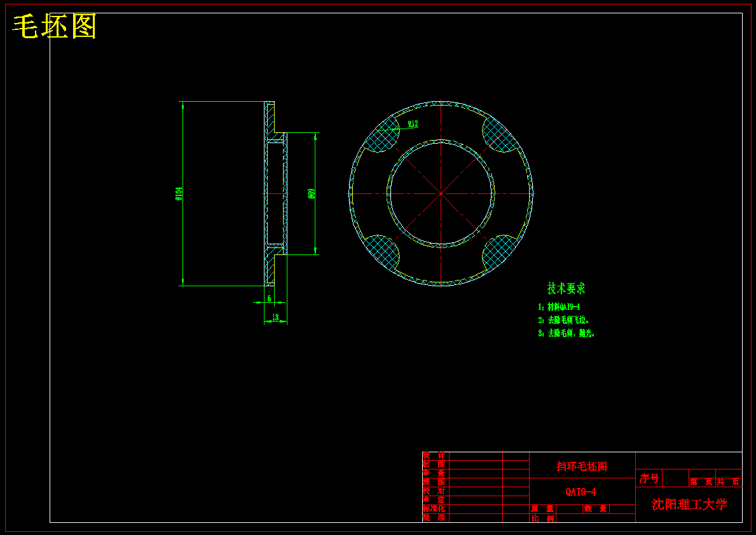756x535 pixels.
Task: Click the note '2: 去除毛刺飞边。'
Action: tap(563, 320)
